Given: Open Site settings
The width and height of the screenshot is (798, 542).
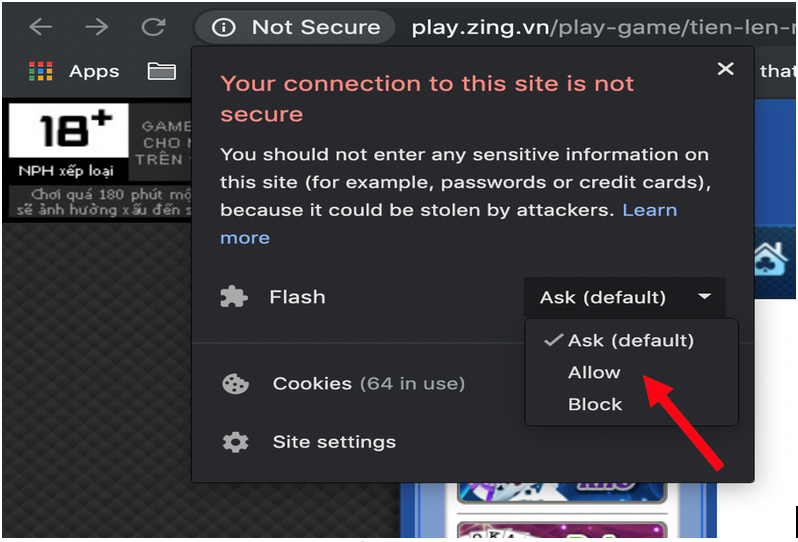Looking at the screenshot, I should coord(334,442).
